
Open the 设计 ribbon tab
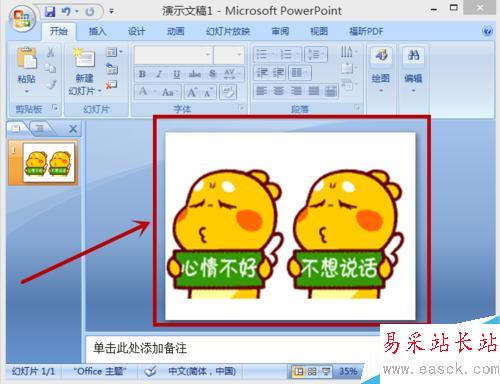click(x=137, y=31)
